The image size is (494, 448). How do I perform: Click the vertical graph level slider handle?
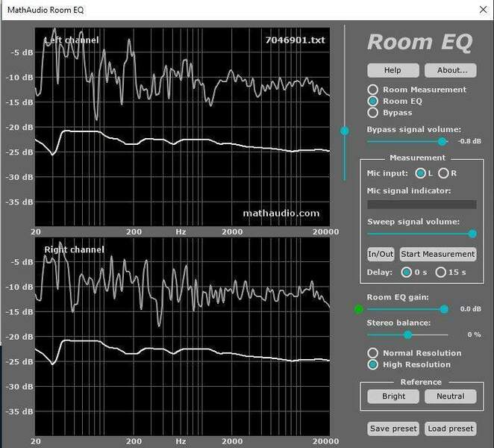[x=345, y=131]
